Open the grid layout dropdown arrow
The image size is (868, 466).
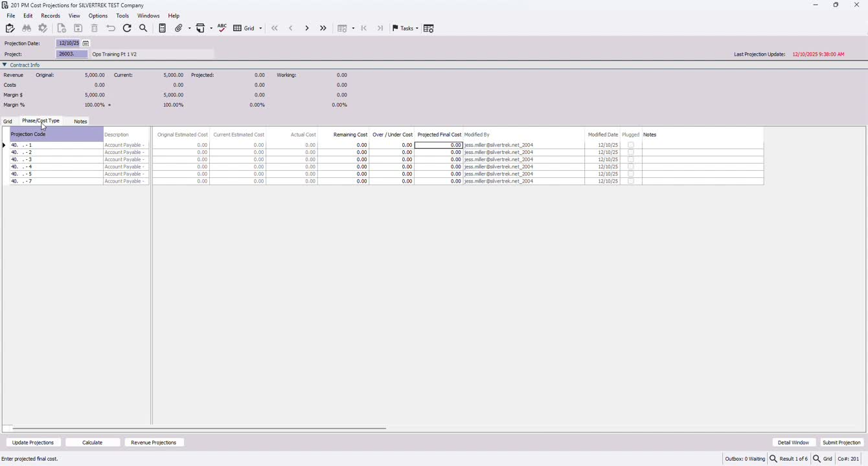pyautogui.click(x=353, y=28)
